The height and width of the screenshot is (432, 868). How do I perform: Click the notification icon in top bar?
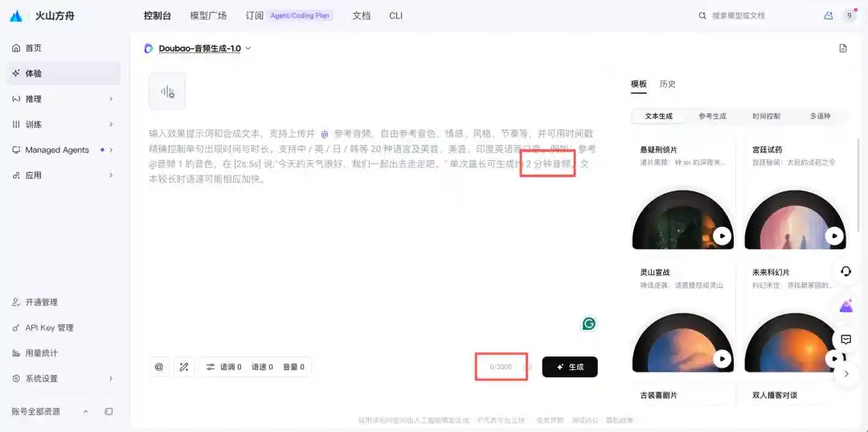828,15
